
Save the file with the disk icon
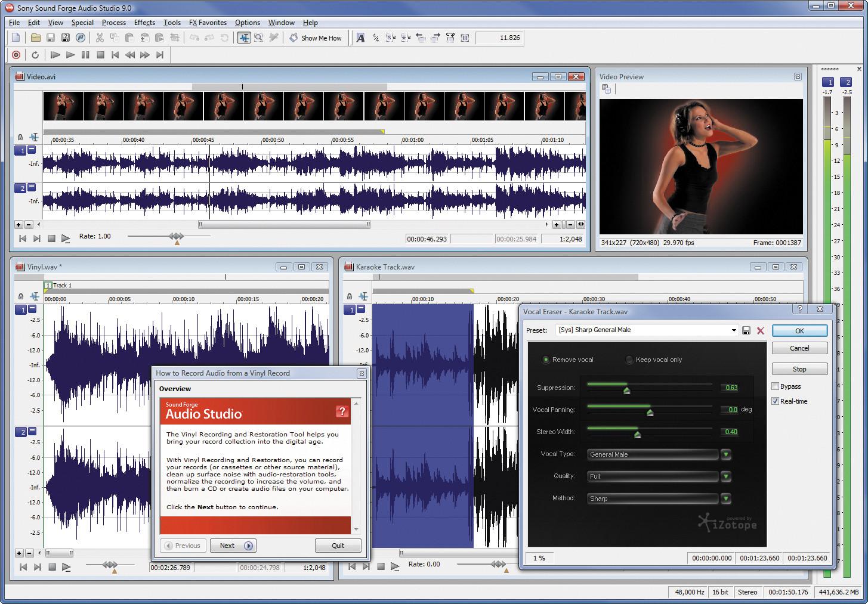(x=51, y=38)
